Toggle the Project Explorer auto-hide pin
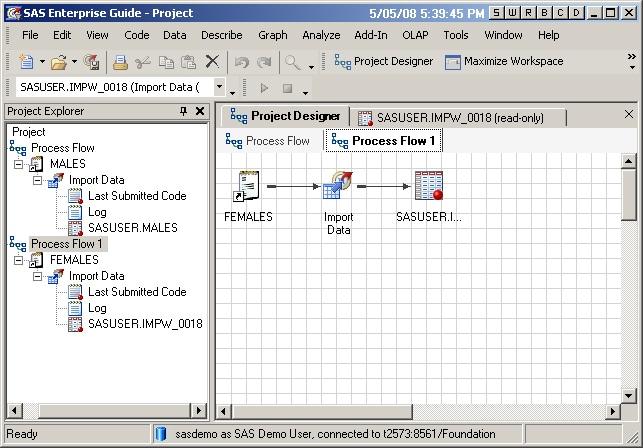This screenshot has height=448, width=643. (x=183, y=111)
